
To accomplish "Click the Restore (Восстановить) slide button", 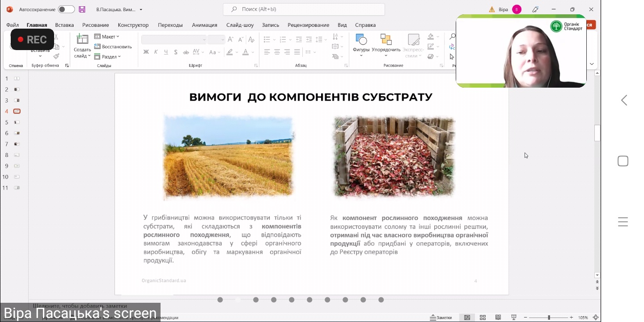I will pos(113,47).
